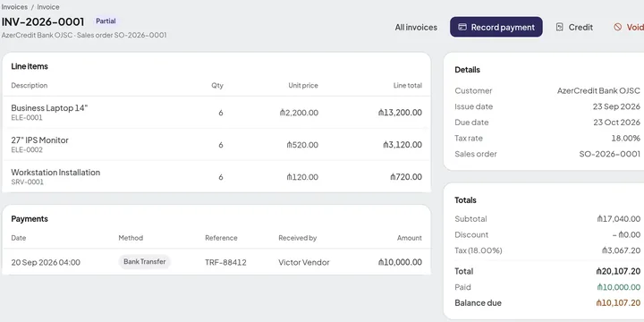
Task: Open the Credit note action
Action: coord(574,27)
